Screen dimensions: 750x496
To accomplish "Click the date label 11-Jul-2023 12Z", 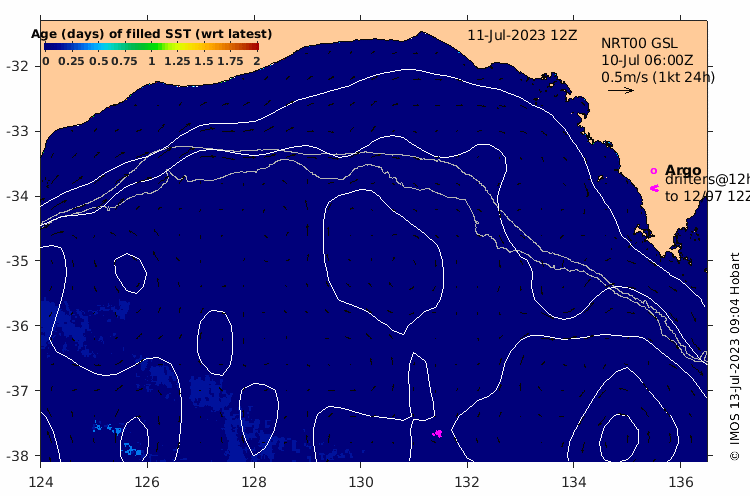I will tap(522, 35).
